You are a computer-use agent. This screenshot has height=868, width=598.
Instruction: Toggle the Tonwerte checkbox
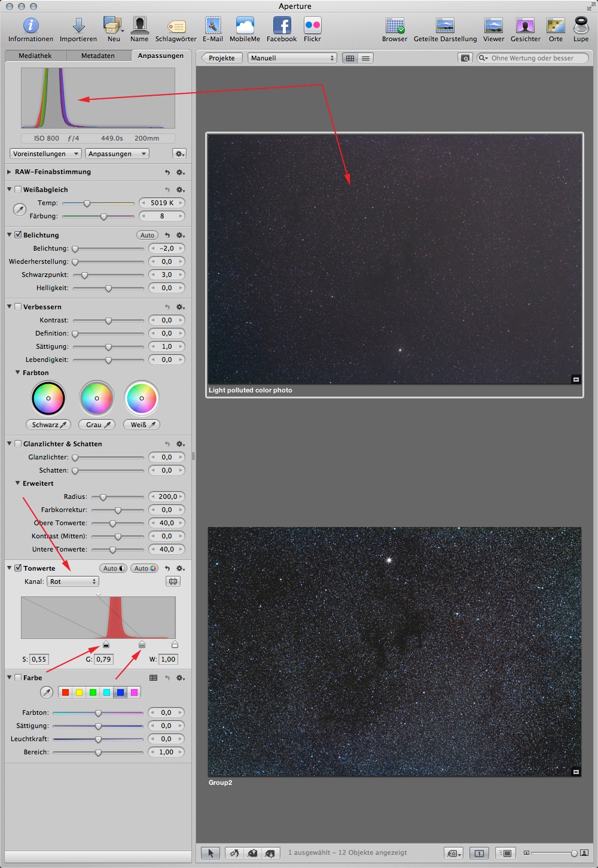point(18,568)
